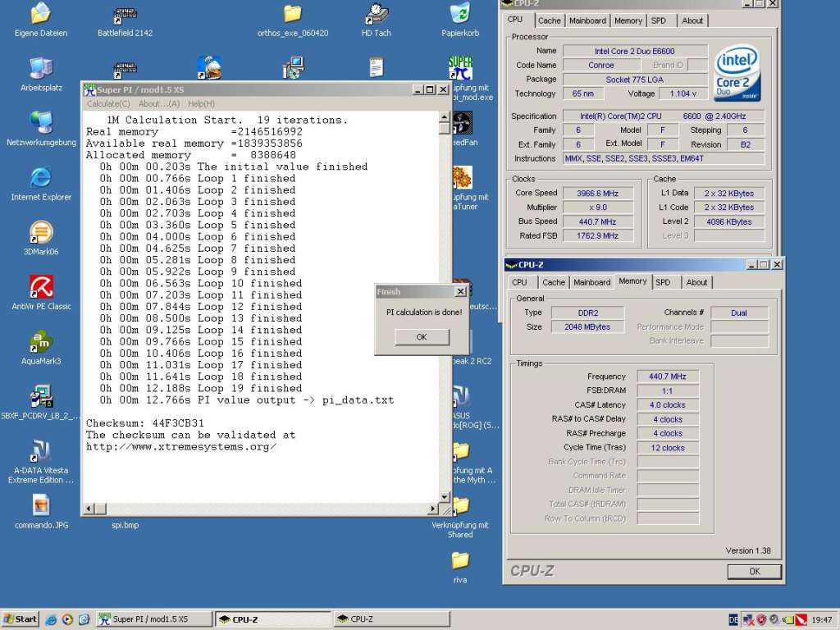Image resolution: width=840 pixels, height=630 pixels.
Task: Click the Core Speed value 3966.6 MHz
Action: [597, 193]
